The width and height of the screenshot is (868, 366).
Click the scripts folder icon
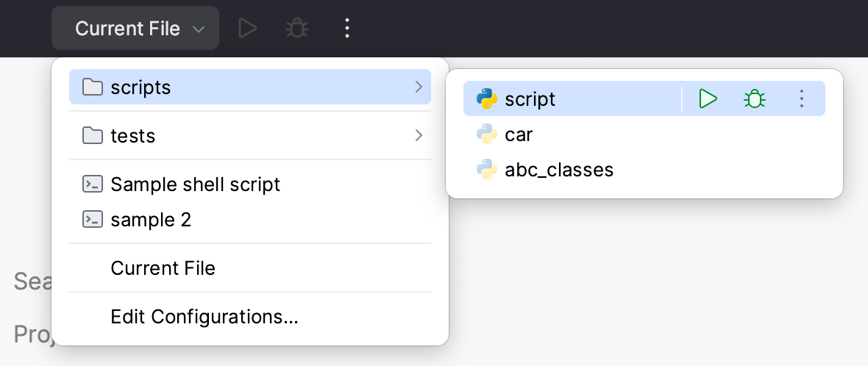tap(93, 87)
